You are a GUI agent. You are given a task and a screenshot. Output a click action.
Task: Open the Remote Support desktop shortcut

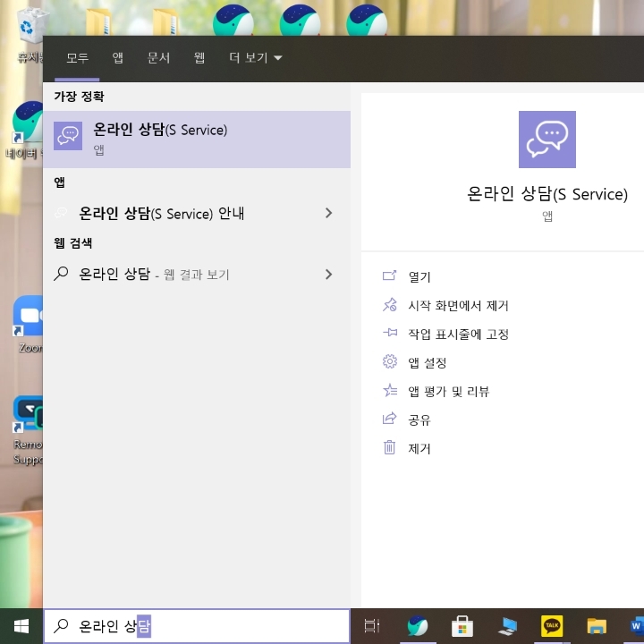28,430
